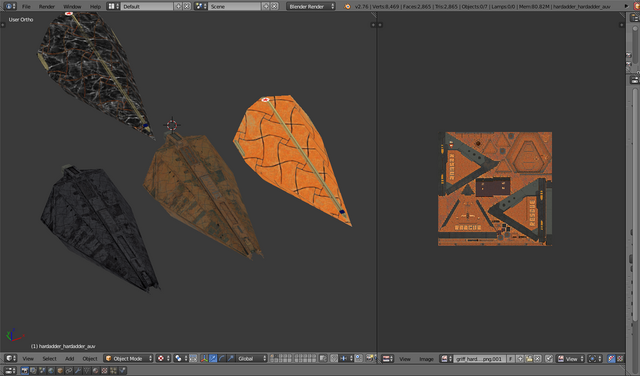Click the orange RESCUE texture image
Viewport: 640px width, 376px height.
495,189
